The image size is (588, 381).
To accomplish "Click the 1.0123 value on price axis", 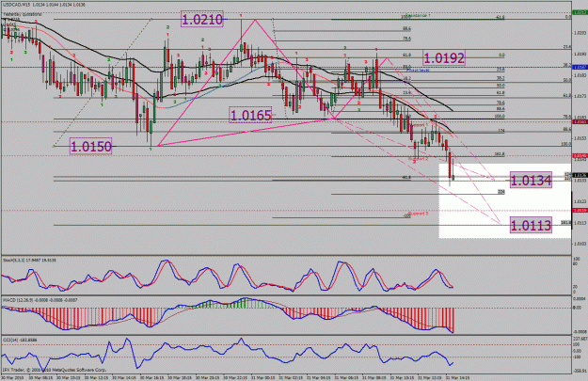I will coord(580,201).
